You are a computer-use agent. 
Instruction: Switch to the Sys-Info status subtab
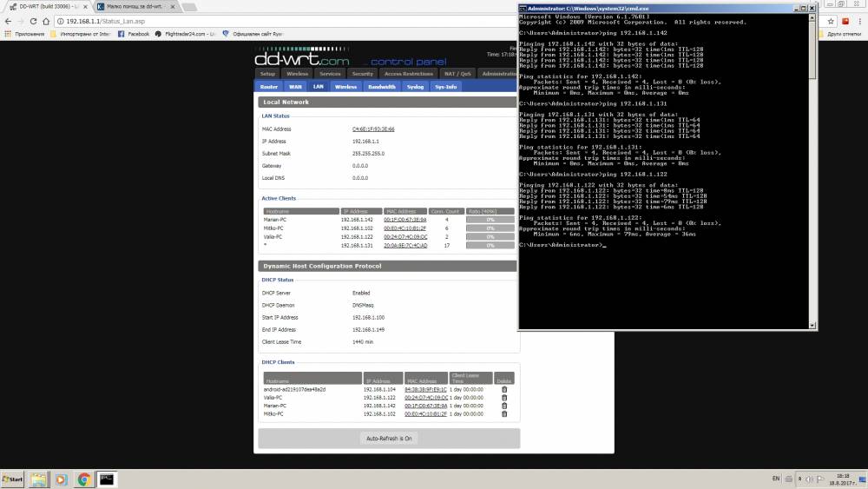click(x=445, y=87)
